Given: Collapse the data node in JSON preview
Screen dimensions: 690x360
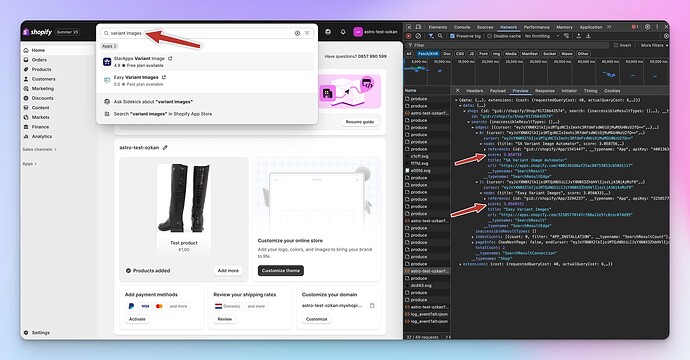Looking at the screenshot, I should point(460,105).
